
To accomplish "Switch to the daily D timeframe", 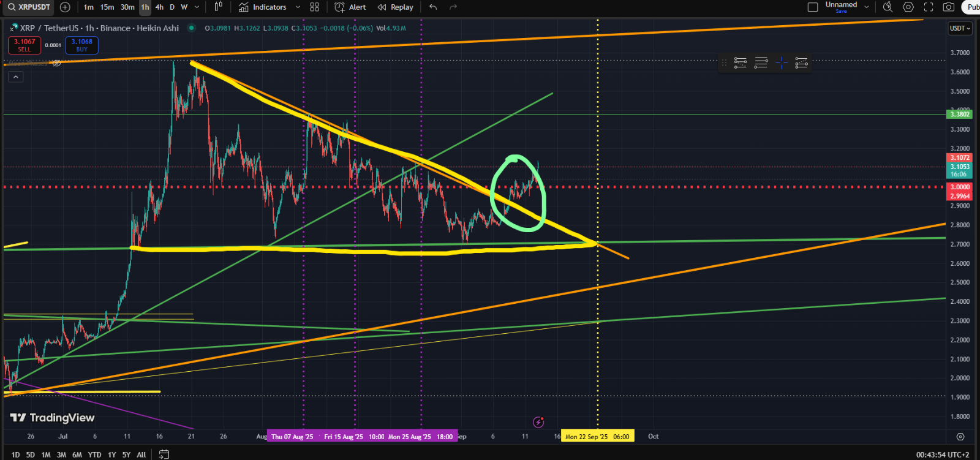I will coord(172,7).
